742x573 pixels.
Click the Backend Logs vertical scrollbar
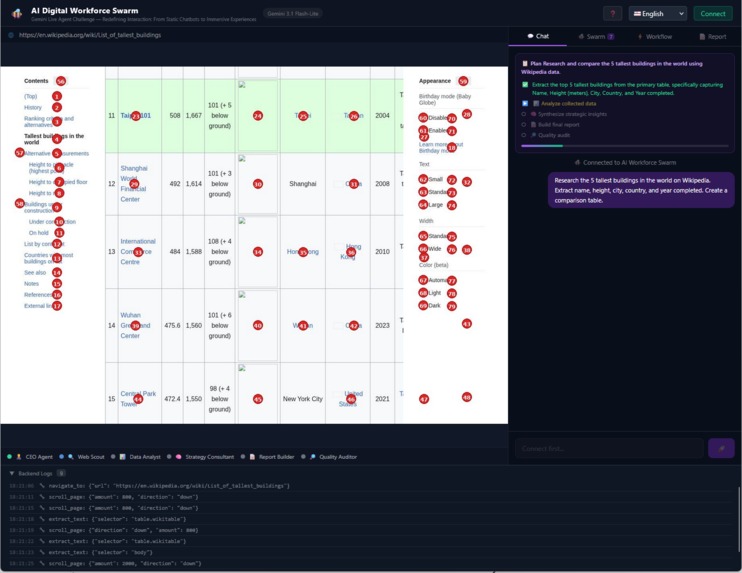[738, 520]
